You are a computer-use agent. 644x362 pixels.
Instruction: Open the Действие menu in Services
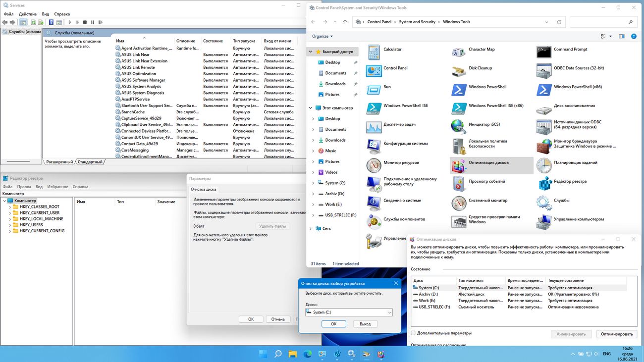click(x=28, y=14)
